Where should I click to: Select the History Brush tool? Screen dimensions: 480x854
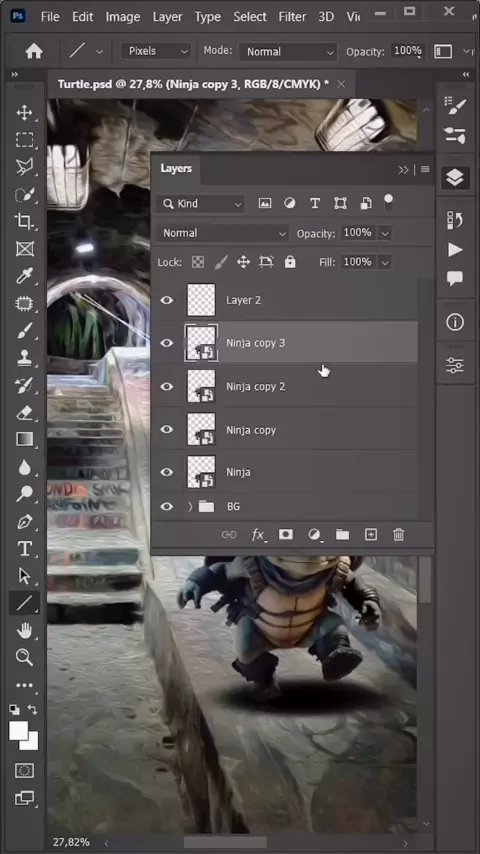tap(25, 385)
